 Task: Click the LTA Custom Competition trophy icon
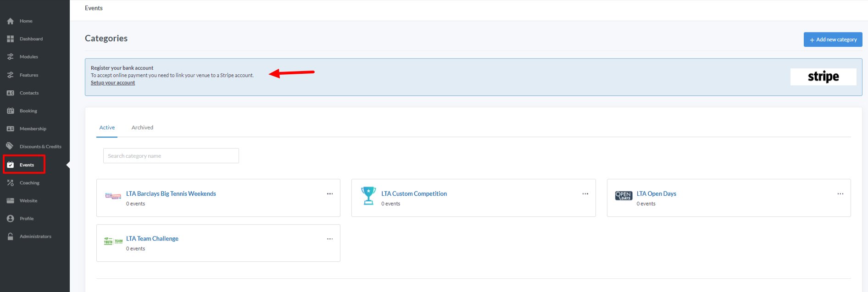point(368,196)
